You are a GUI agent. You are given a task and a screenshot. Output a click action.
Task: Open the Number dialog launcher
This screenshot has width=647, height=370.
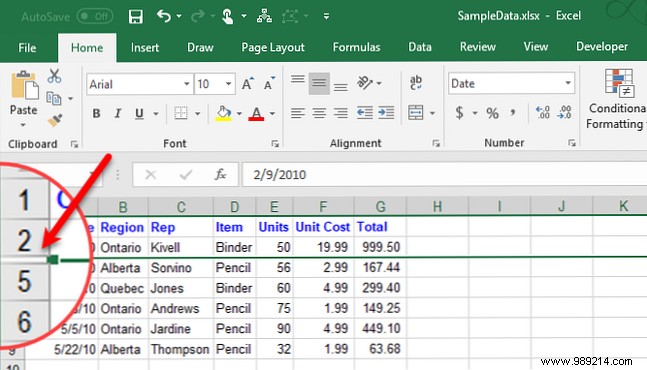coord(571,143)
